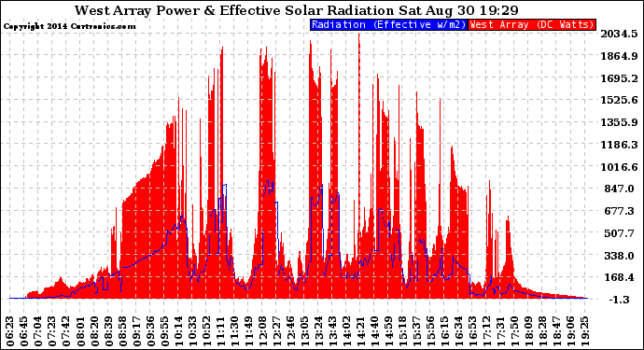Select the 338.0 y-axis label

point(619,256)
